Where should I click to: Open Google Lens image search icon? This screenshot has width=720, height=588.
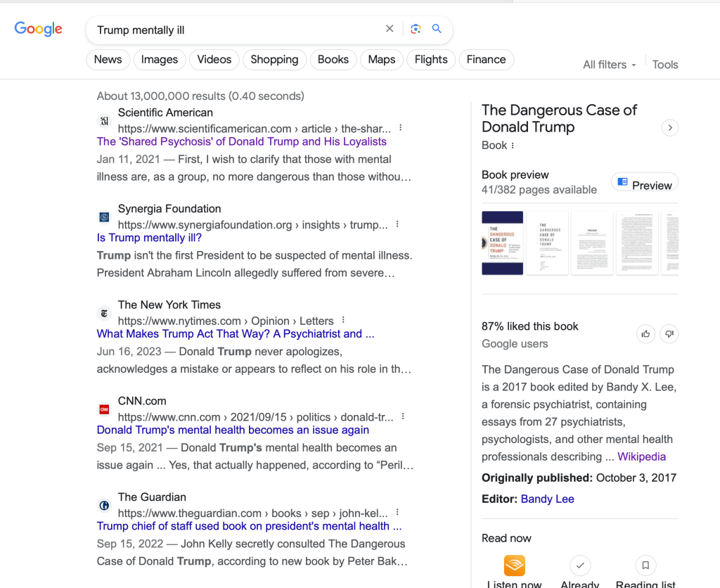click(416, 29)
